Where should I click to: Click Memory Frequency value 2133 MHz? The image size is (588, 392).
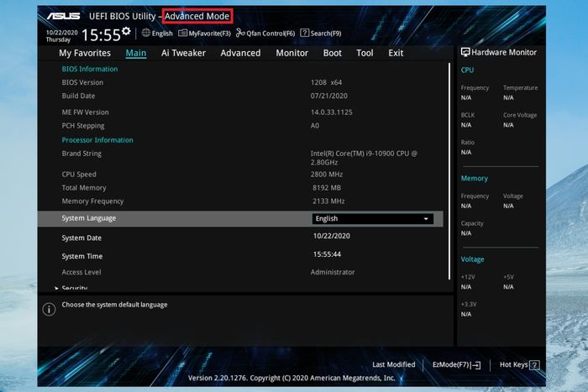(x=328, y=201)
